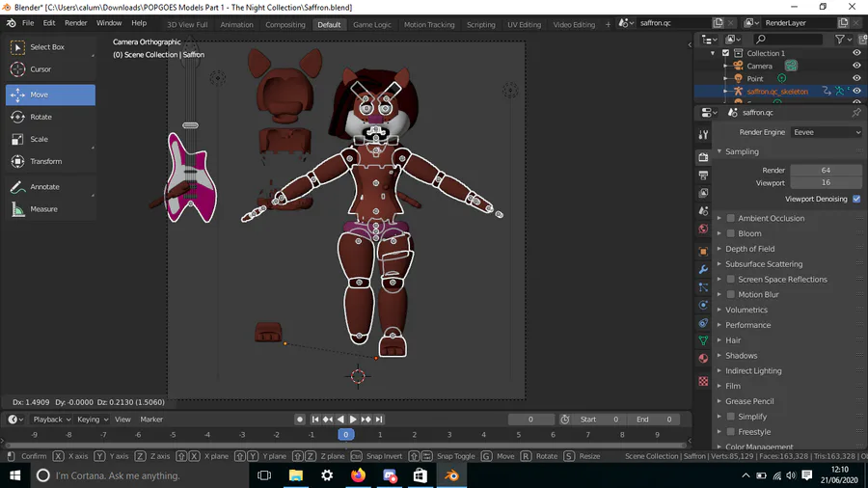Open the Scene properties tab

[703, 211]
